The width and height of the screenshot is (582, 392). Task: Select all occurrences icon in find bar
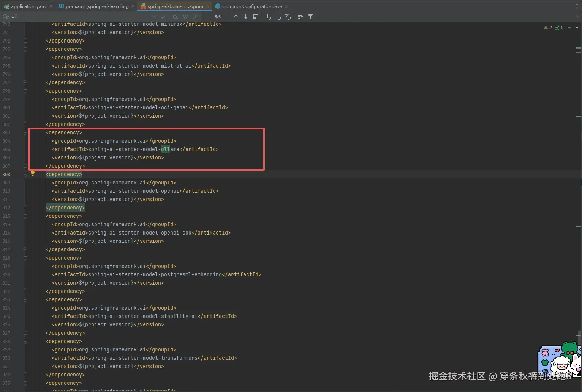[x=288, y=17]
